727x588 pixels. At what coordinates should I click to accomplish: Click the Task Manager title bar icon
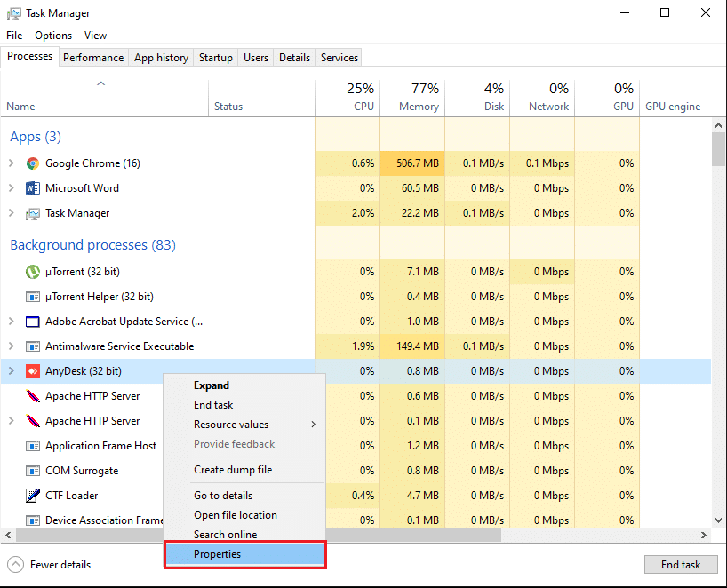point(13,13)
